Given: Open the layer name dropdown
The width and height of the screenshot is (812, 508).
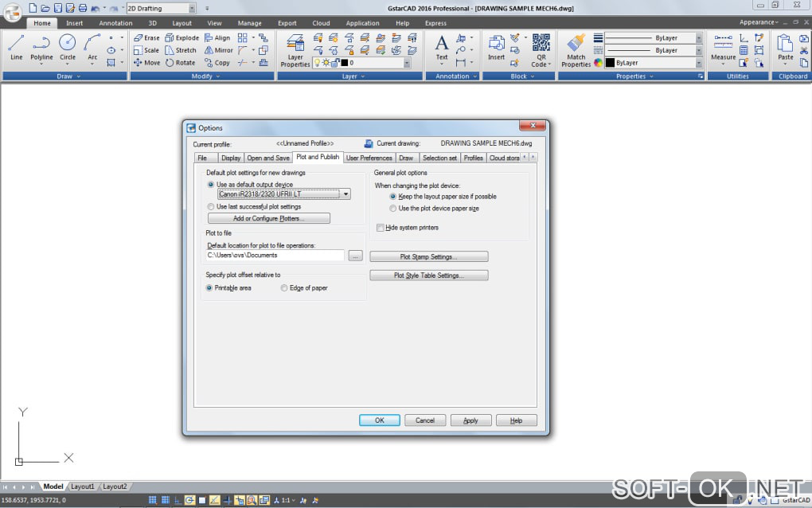Looking at the screenshot, I should pos(407,63).
